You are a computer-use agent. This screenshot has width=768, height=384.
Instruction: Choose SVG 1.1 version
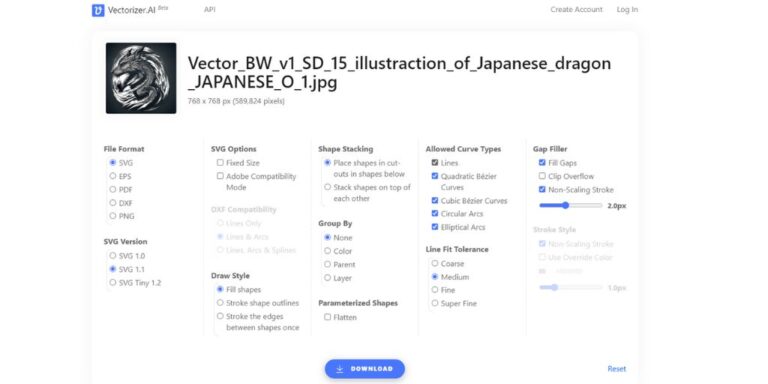tap(113, 269)
